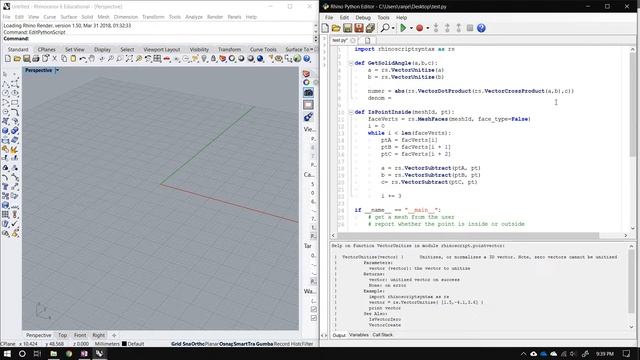Image resolution: width=640 pixels, height=360 pixels.
Task: Select Call Stack tab in editor
Action: (x=382, y=335)
